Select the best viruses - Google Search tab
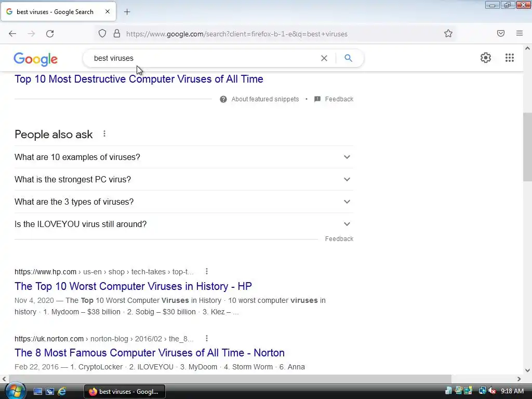Image resolution: width=532 pixels, height=399 pixels. (x=58, y=11)
